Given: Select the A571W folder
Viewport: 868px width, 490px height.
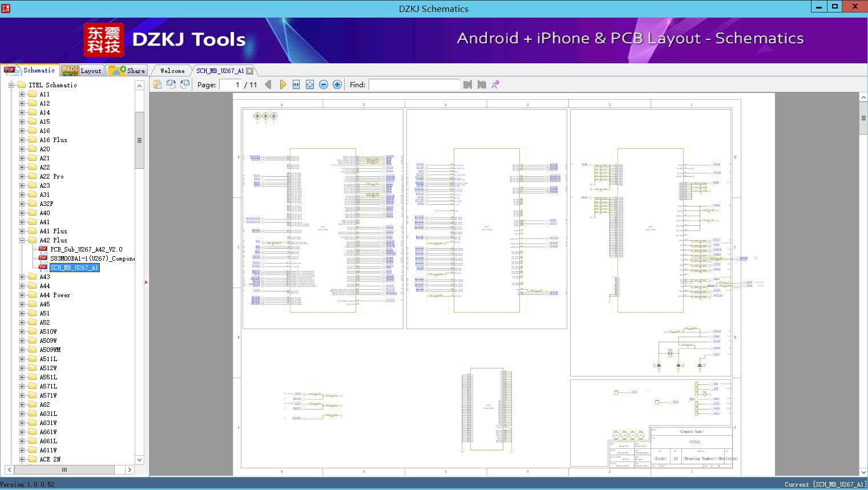Looking at the screenshot, I should (49, 395).
